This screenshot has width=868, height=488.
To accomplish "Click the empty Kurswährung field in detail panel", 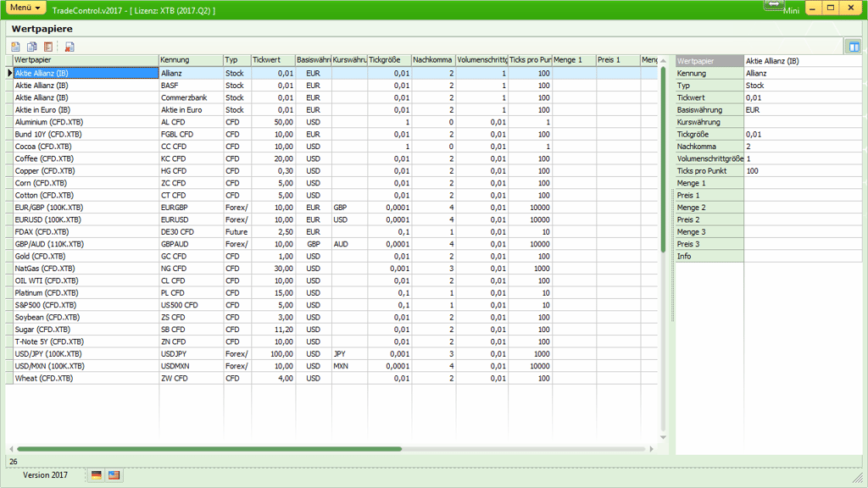I will (x=803, y=122).
